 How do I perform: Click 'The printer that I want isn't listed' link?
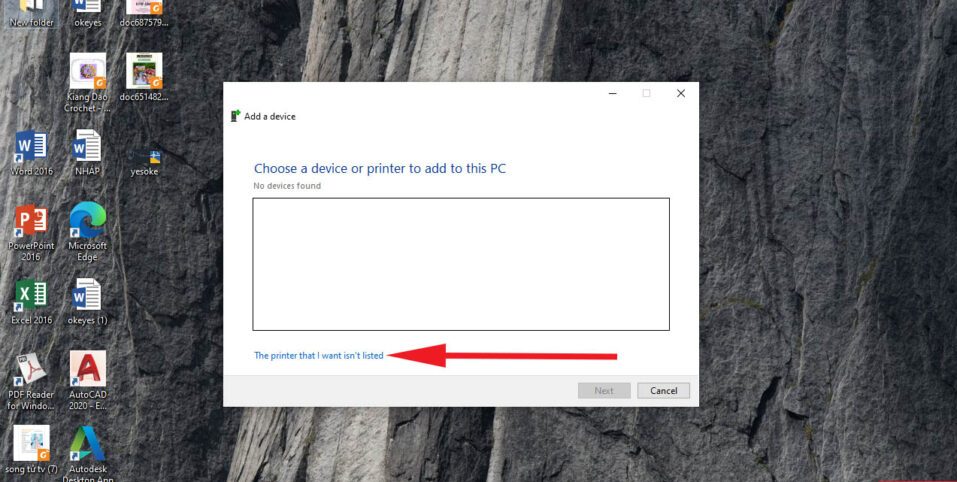pos(319,355)
